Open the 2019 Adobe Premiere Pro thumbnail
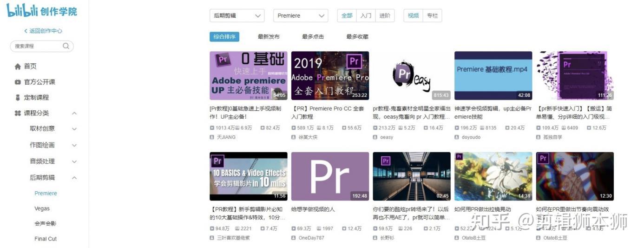 point(330,75)
